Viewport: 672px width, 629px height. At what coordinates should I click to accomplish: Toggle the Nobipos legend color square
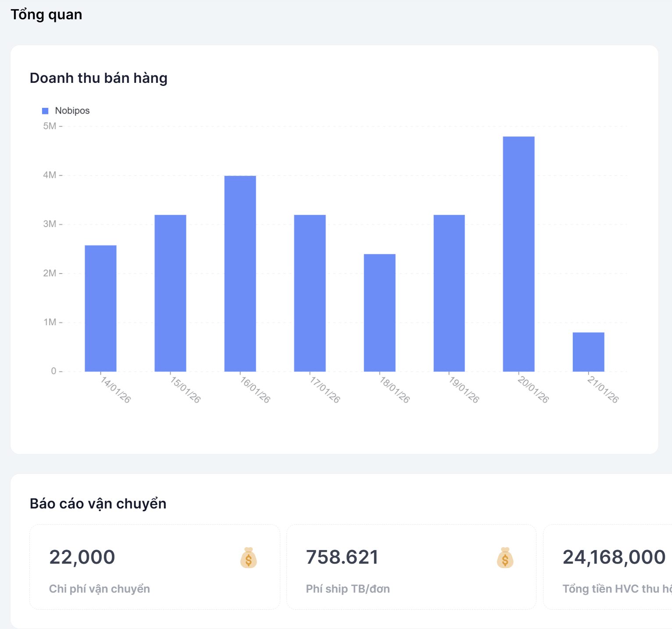(x=45, y=111)
